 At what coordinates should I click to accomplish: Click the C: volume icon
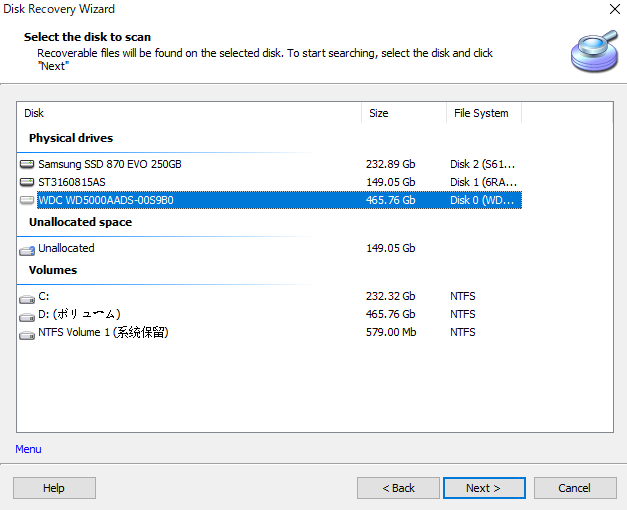(27, 297)
